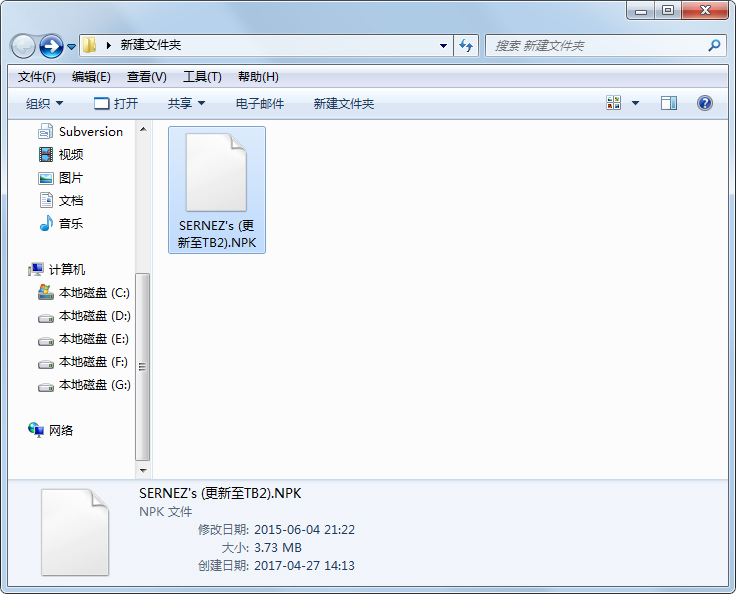This screenshot has height=594, width=736.
Task: Click the Back navigation arrow
Action: click(23, 46)
